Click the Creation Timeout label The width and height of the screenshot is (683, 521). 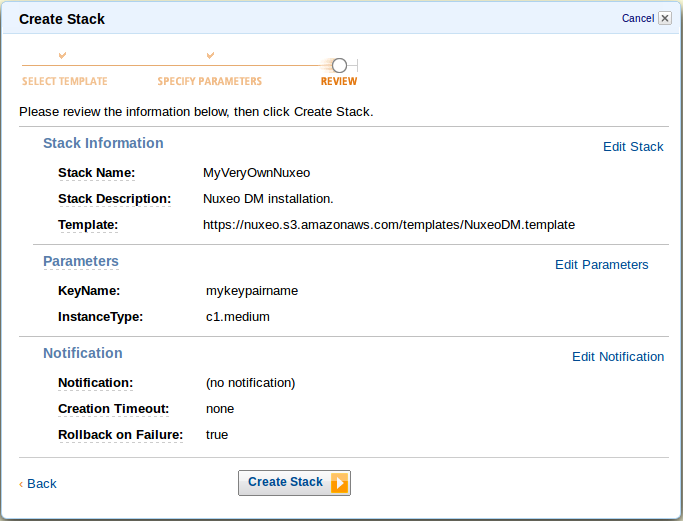113,409
